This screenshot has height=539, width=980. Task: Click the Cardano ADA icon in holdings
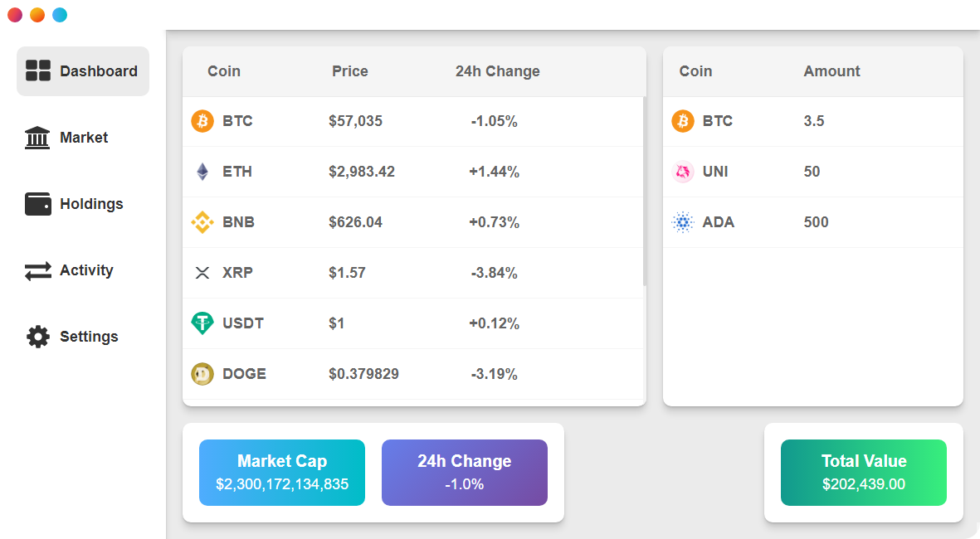pyautogui.click(x=683, y=222)
